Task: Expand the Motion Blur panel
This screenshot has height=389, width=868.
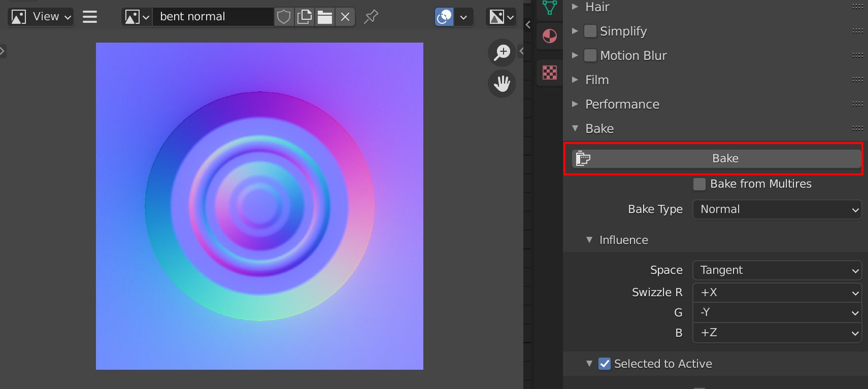Action: tap(575, 55)
